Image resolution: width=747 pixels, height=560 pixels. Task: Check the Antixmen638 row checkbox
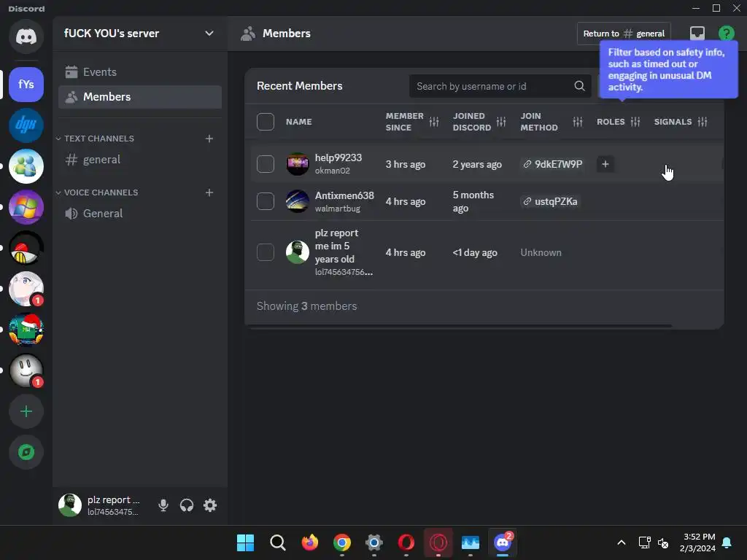tap(266, 201)
